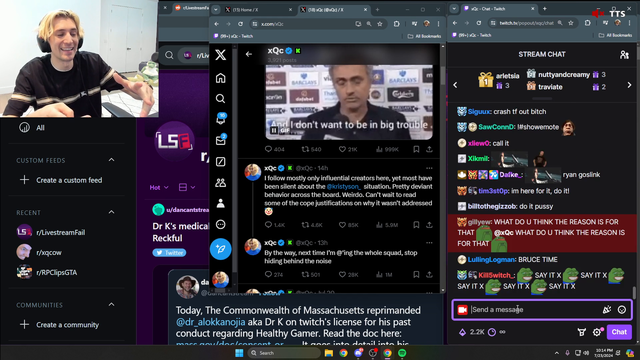
Task: Like the 'influential creators' xQc tweet
Action: pyautogui.click(x=342, y=224)
